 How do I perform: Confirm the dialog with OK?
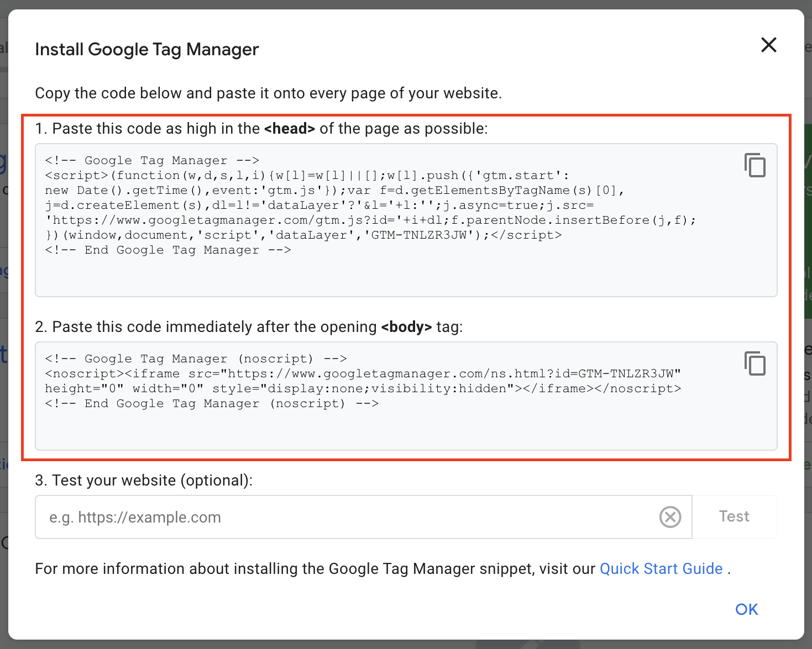coord(747,609)
